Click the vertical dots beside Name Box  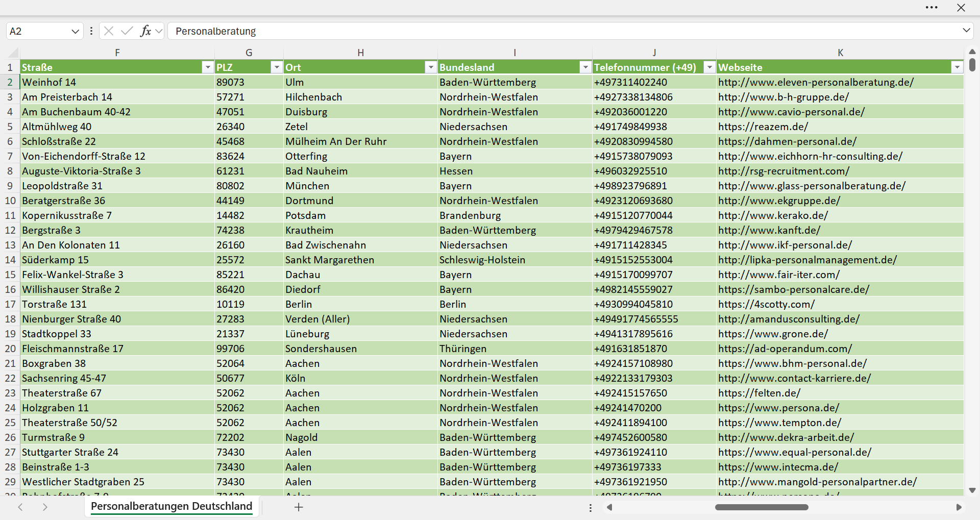coord(91,31)
